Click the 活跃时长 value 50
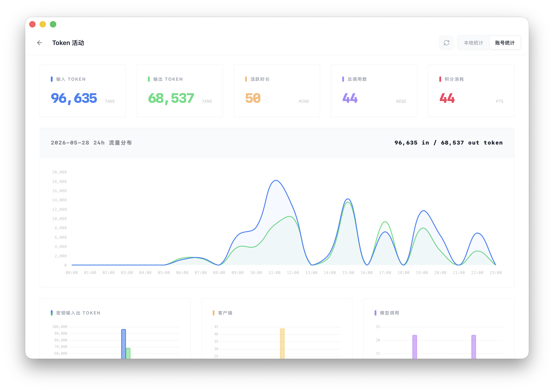Screen dimensions: 554x392 (253, 98)
